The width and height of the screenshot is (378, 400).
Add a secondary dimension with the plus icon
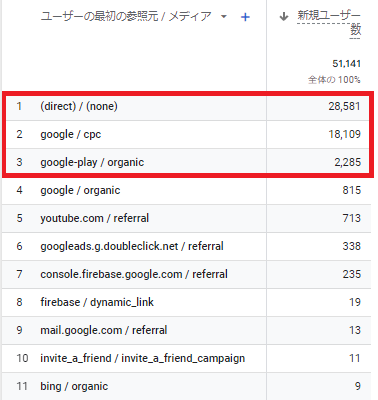click(245, 17)
